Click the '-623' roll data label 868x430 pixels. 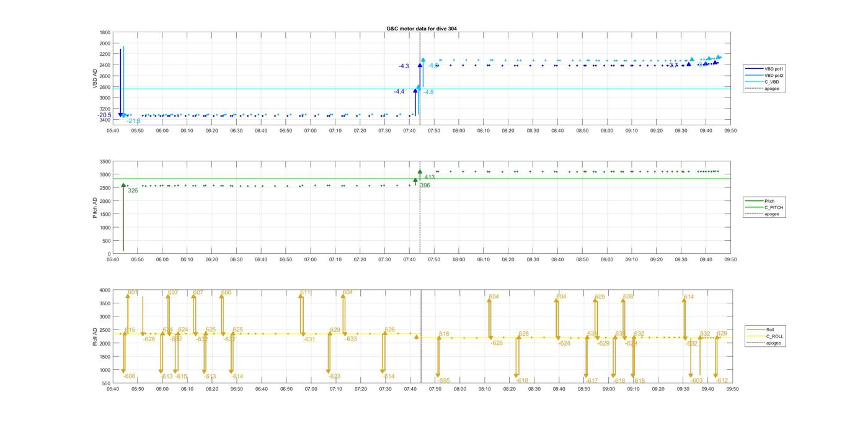[334, 377]
